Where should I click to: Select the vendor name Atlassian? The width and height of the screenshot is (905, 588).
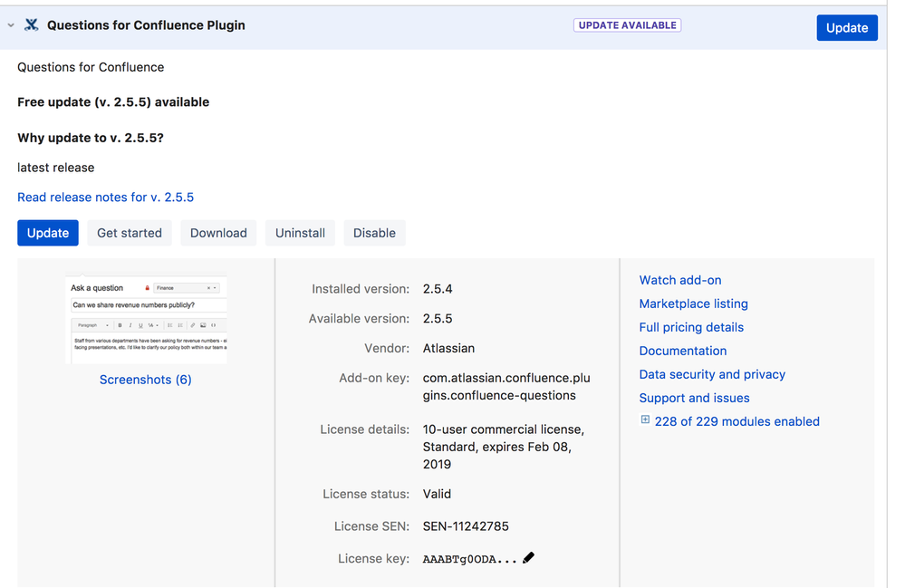pyautogui.click(x=448, y=349)
